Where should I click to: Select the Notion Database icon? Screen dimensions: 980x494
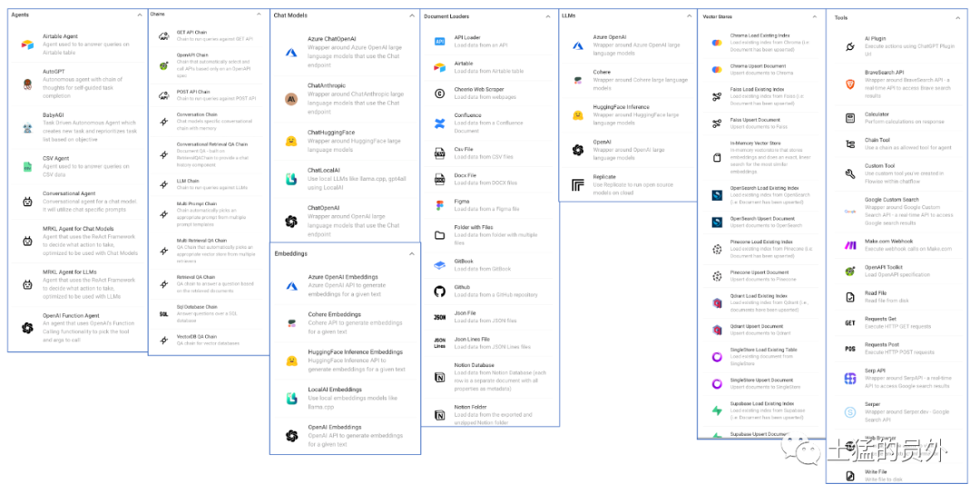pyautogui.click(x=439, y=377)
